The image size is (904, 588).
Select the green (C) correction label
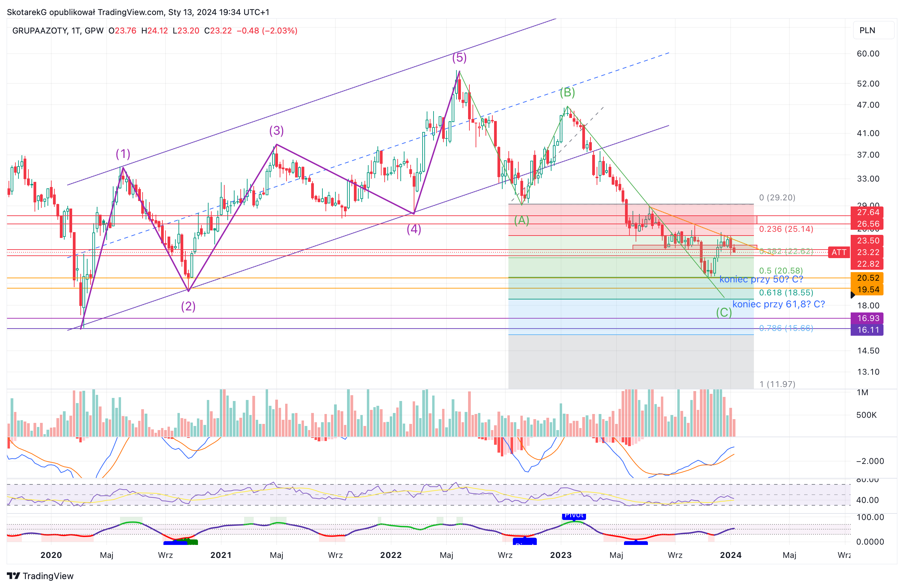[723, 312]
